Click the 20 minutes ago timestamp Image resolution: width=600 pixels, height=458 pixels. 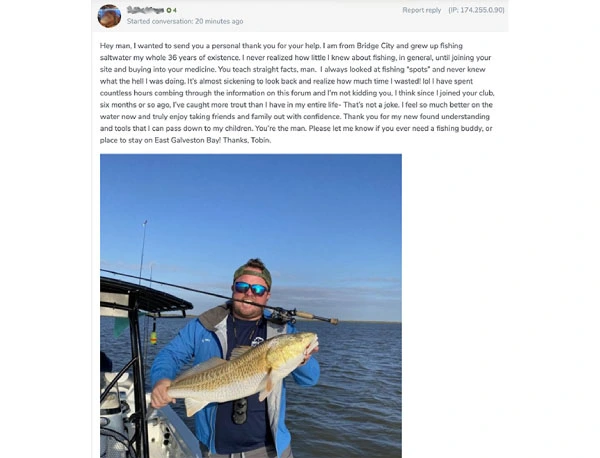[x=219, y=21]
